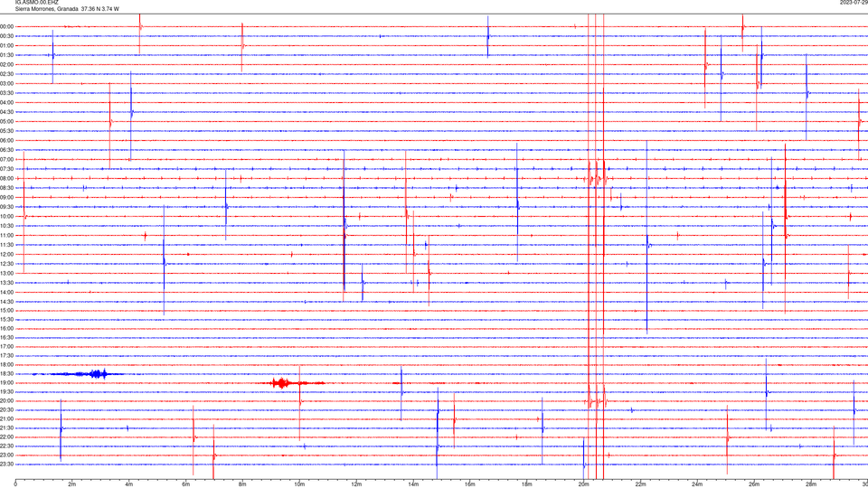Select the 07:30 time row label
The image size is (868, 488).
point(7,169)
